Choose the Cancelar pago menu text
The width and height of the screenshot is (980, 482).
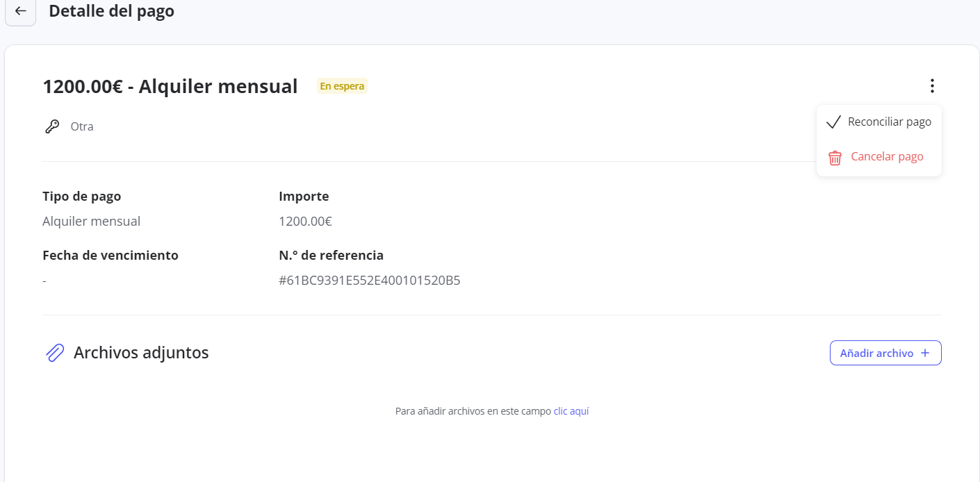tap(887, 156)
